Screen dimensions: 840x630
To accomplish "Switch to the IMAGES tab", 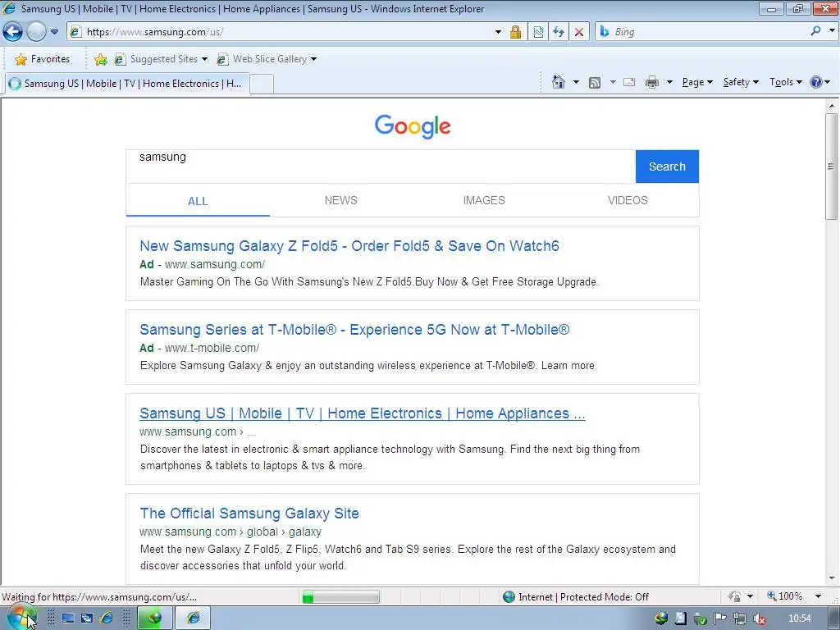I will tap(484, 200).
